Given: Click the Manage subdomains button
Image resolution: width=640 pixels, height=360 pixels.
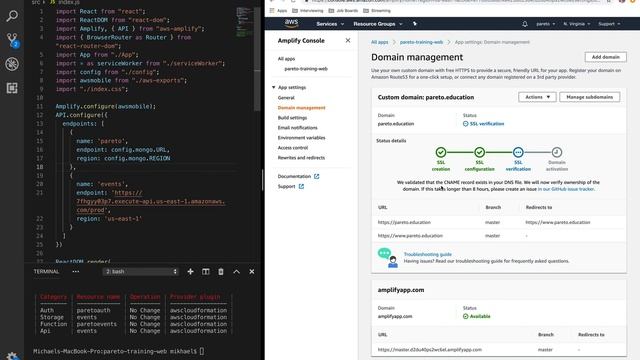Looking at the screenshot, I should (589, 97).
